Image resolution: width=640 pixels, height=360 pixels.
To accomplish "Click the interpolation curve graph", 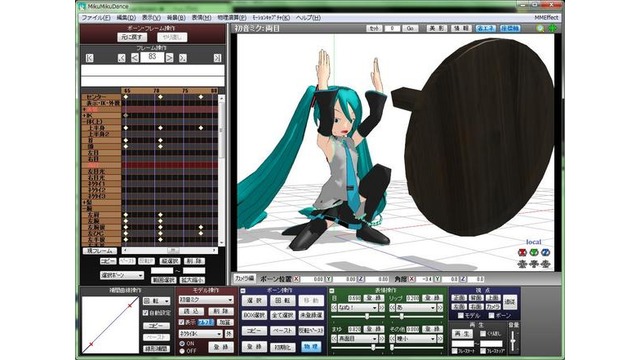I will tap(111, 324).
